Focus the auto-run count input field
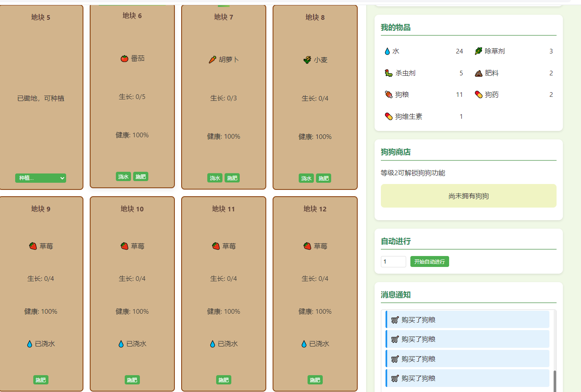This screenshot has width=581, height=392. coord(393,262)
